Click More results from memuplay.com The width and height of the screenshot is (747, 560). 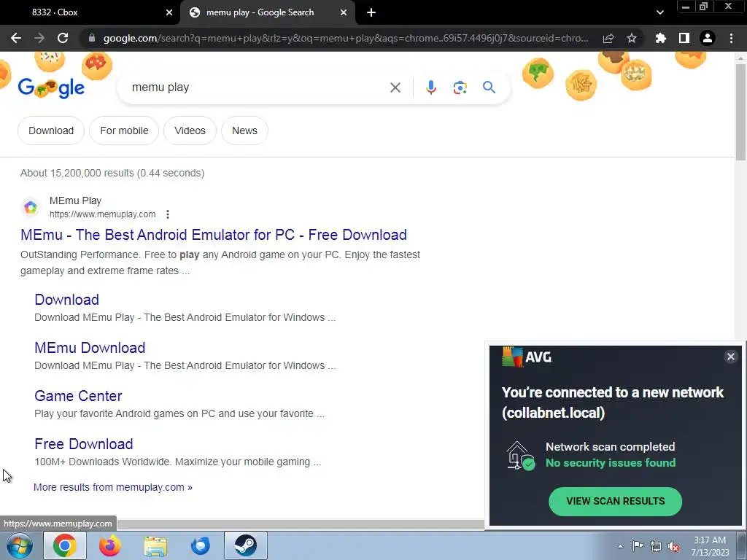pyautogui.click(x=113, y=487)
